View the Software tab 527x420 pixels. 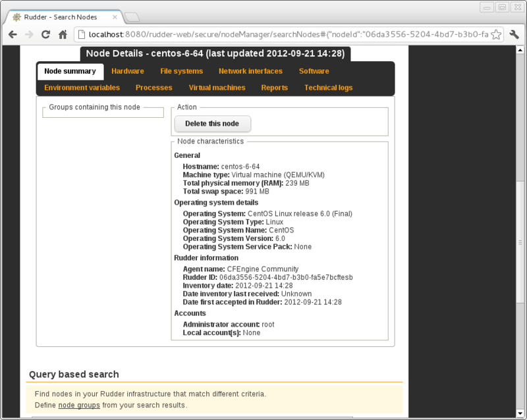(x=314, y=71)
